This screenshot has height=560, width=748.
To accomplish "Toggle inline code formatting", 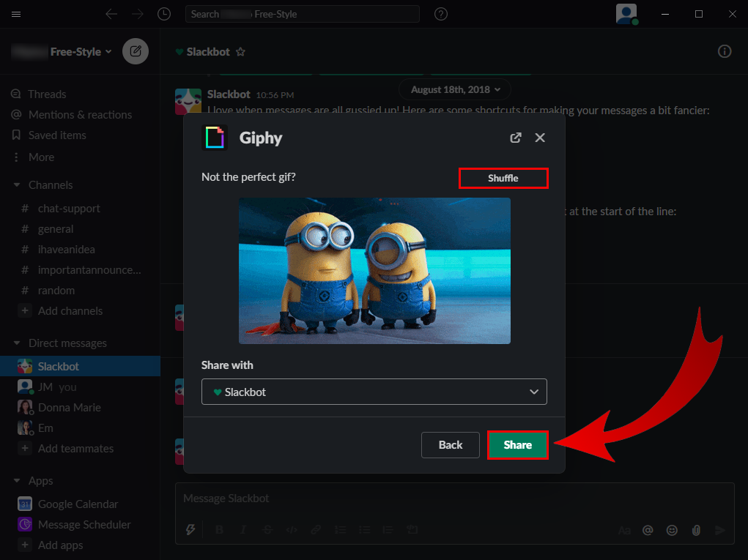I will pyautogui.click(x=292, y=530).
